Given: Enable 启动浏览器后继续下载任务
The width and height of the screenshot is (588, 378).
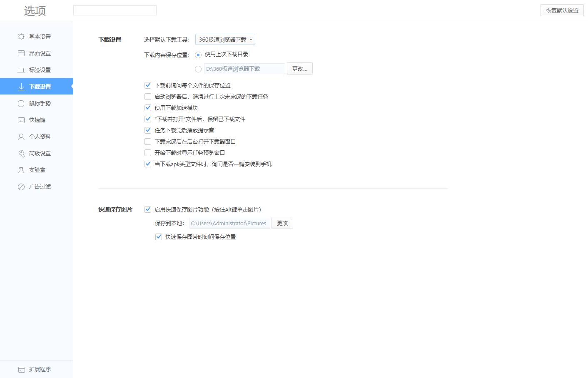Looking at the screenshot, I should point(148,96).
